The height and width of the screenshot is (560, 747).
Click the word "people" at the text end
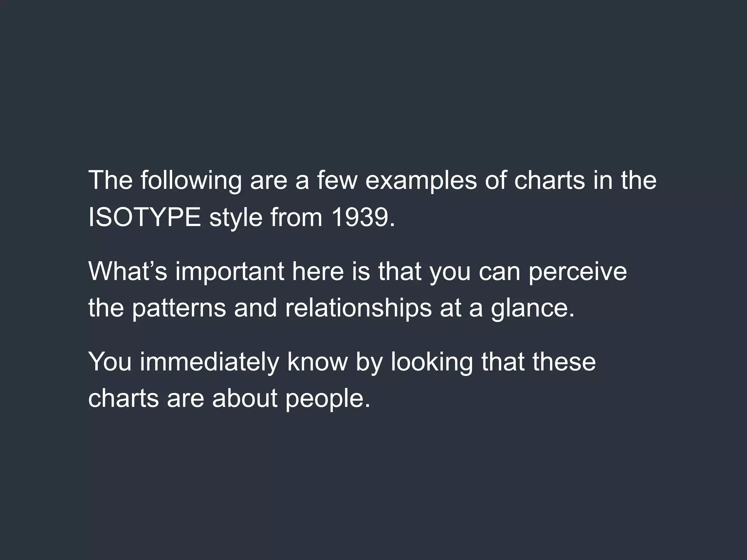328,398
